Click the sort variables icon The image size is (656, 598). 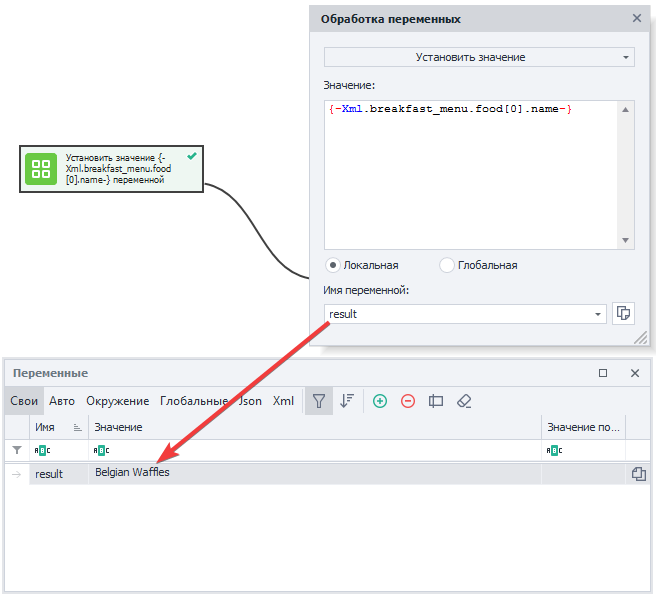[x=347, y=401]
